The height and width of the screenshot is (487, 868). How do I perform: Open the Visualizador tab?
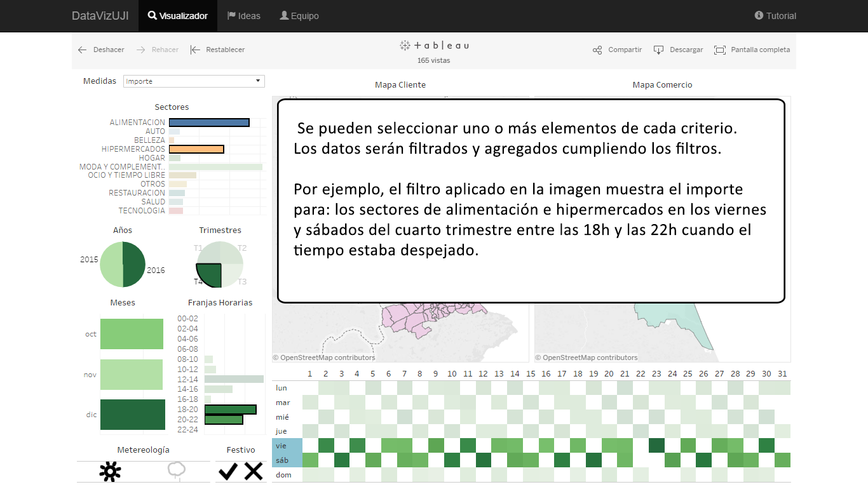click(178, 16)
